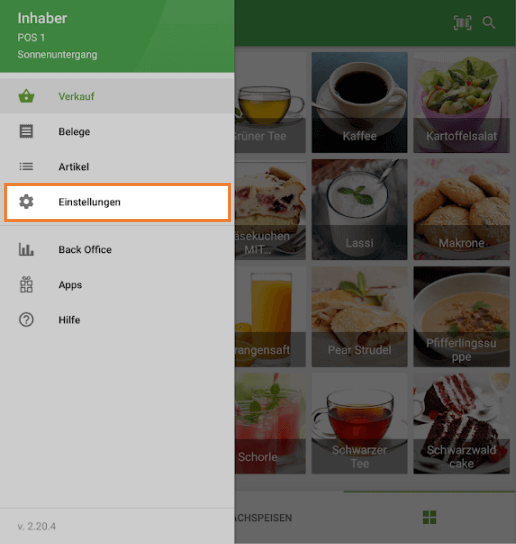Image resolution: width=516 pixels, height=544 pixels.
Task: Click the Belege receipt icon
Action: pyautogui.click(x=26, y=131)
